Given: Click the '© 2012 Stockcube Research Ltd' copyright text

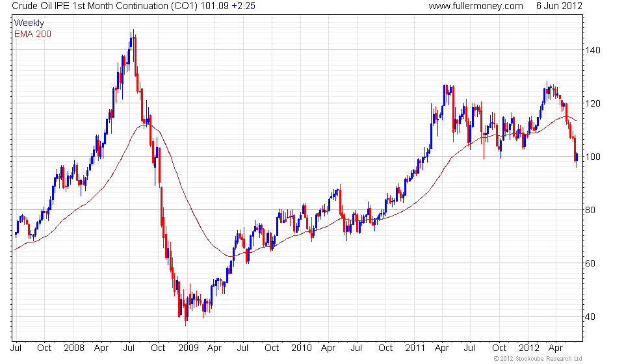Looking at the screenshot, I should coord(538,359).
